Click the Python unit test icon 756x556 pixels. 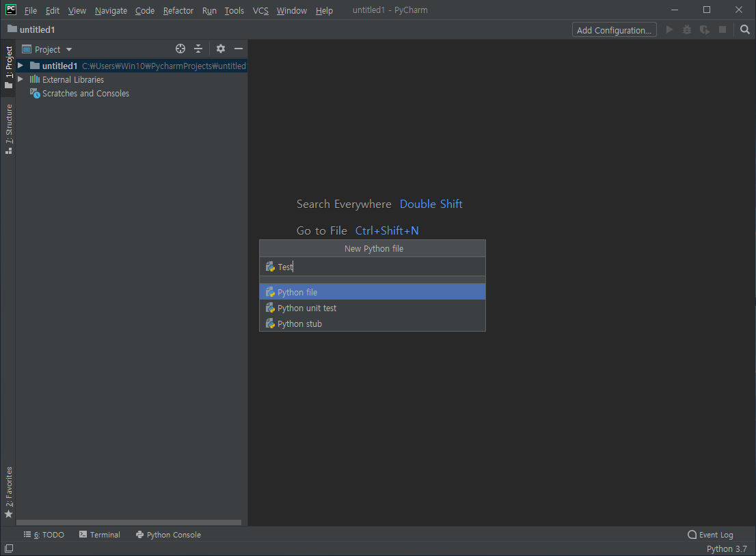tap(270, 308)
